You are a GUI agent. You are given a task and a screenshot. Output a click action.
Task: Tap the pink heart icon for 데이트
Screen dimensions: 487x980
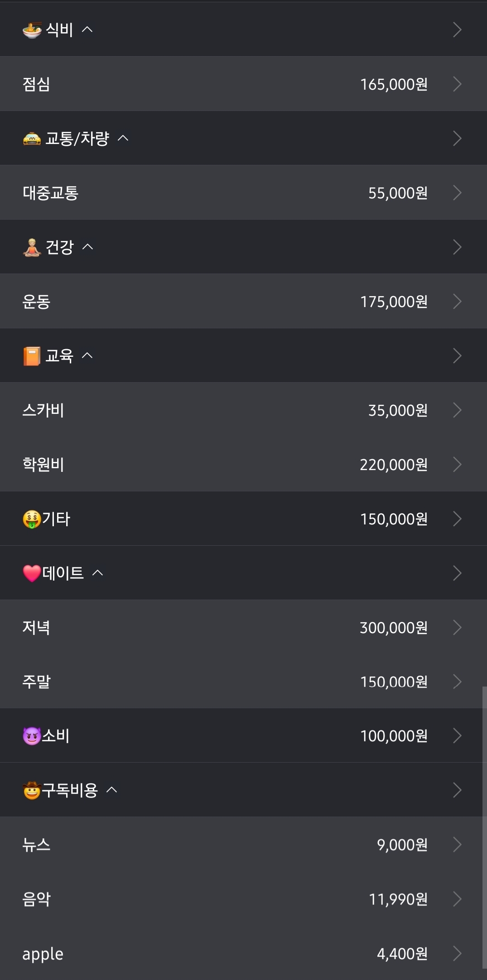[32, 573]
